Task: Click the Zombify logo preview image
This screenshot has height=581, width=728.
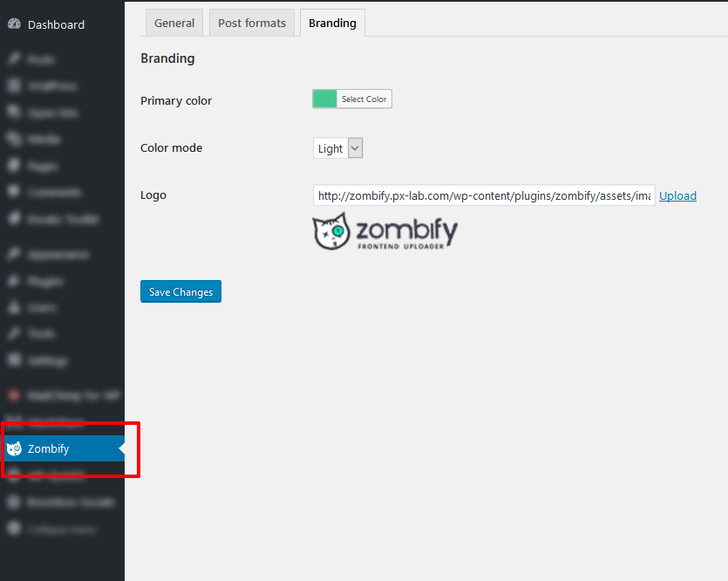Action: click(x=384, y=231)
